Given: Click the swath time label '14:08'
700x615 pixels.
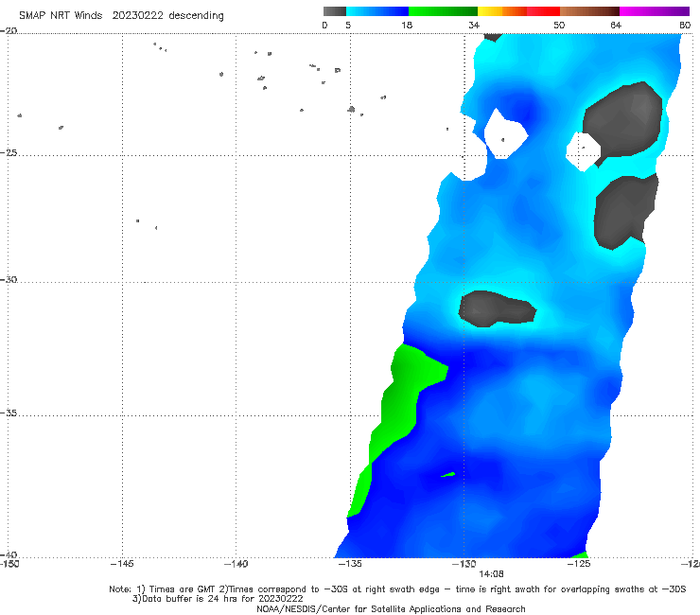Looking at the screenshot, I should click(491, 574).
